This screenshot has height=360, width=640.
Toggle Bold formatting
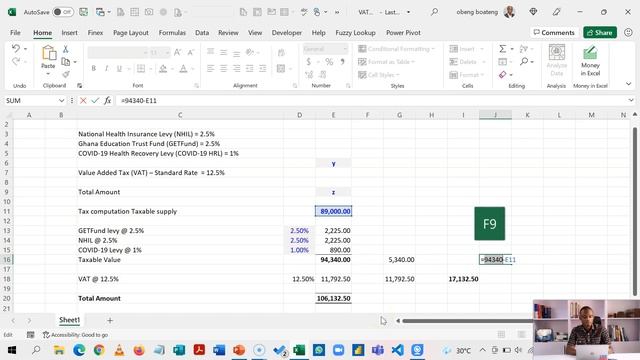point(93,69)
